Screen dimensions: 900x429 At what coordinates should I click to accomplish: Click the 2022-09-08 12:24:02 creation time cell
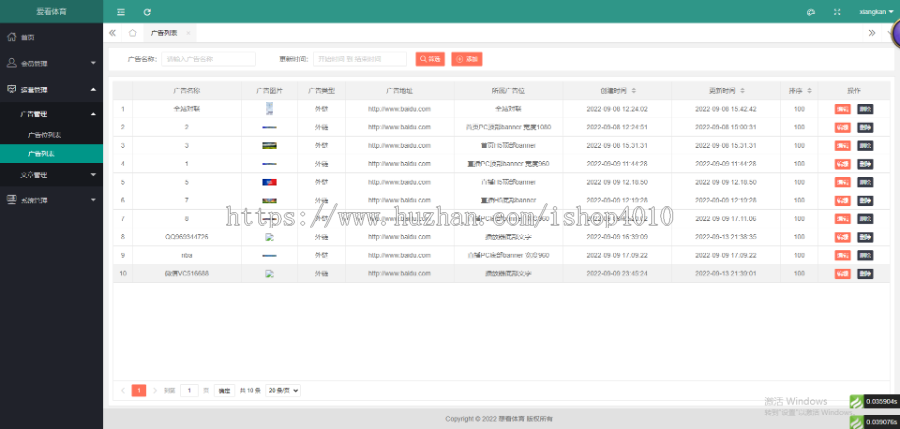coord(617,109)
